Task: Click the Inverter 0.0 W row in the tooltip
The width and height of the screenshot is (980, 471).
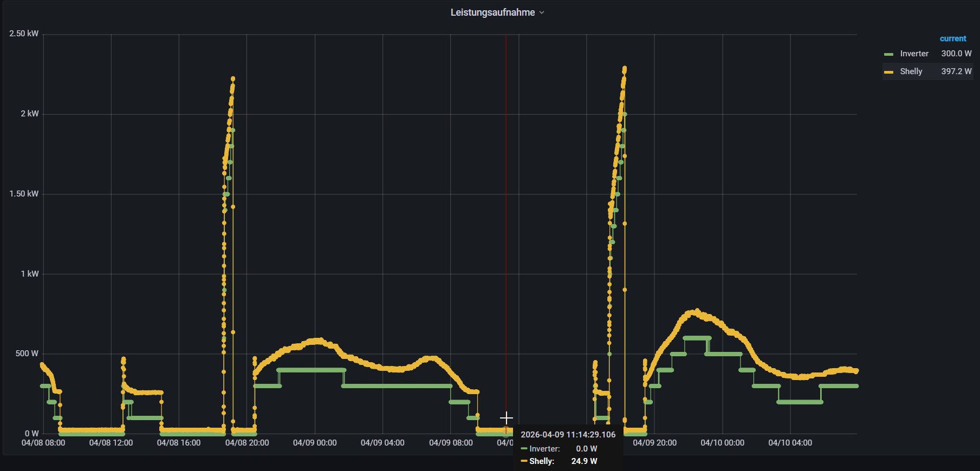Action: tap(559, 449)
